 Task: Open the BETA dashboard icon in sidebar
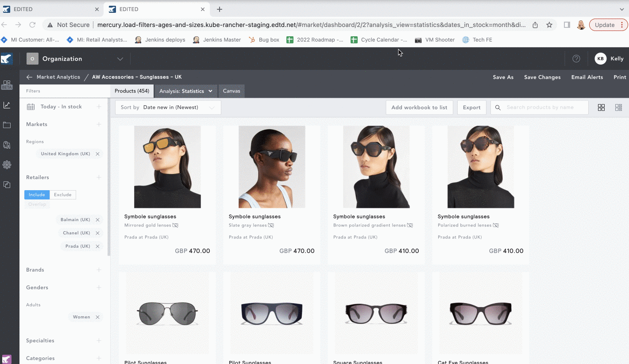click(7, 84)
